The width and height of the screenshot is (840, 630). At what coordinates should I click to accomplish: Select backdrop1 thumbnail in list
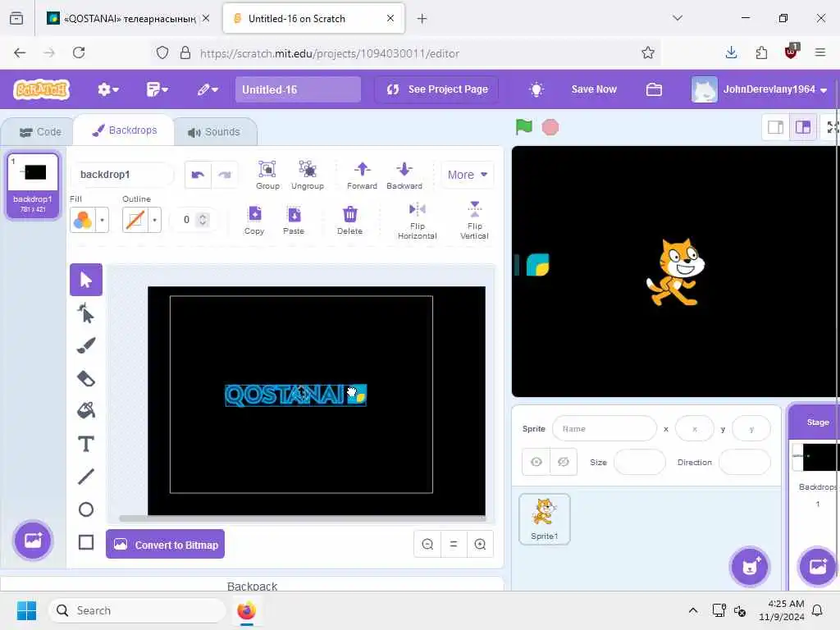(33, 185)
